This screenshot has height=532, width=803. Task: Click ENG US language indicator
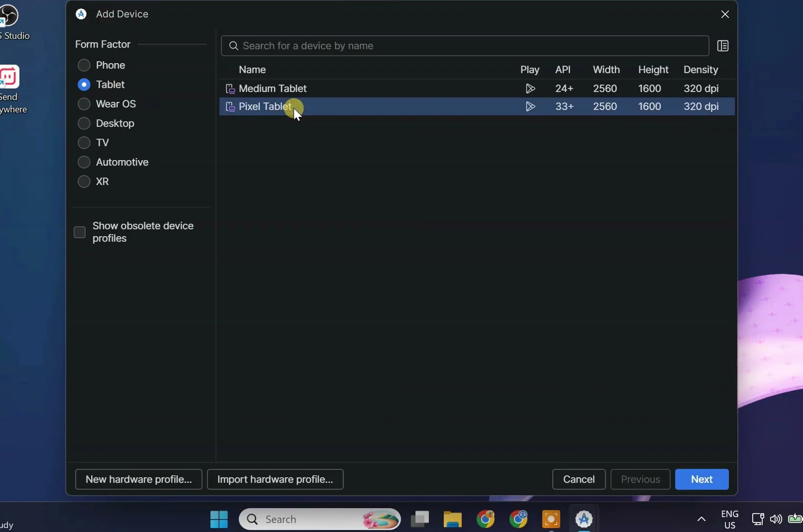730,519
